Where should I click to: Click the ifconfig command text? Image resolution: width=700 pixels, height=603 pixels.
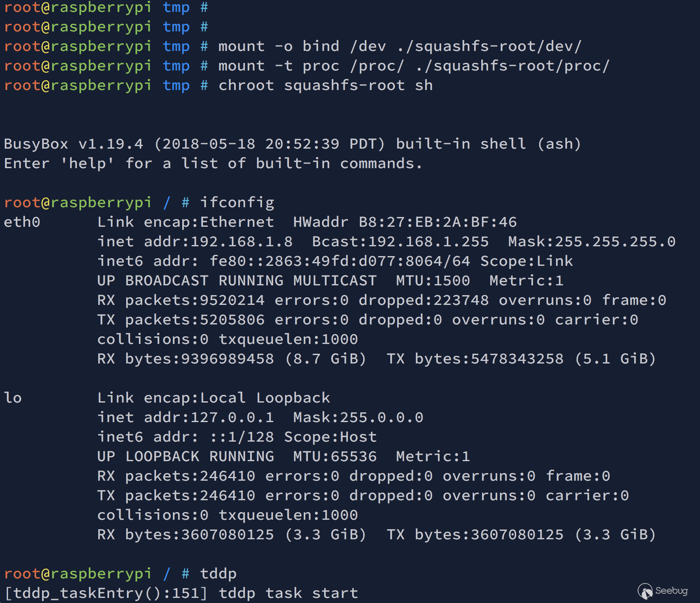click(237, 203)
